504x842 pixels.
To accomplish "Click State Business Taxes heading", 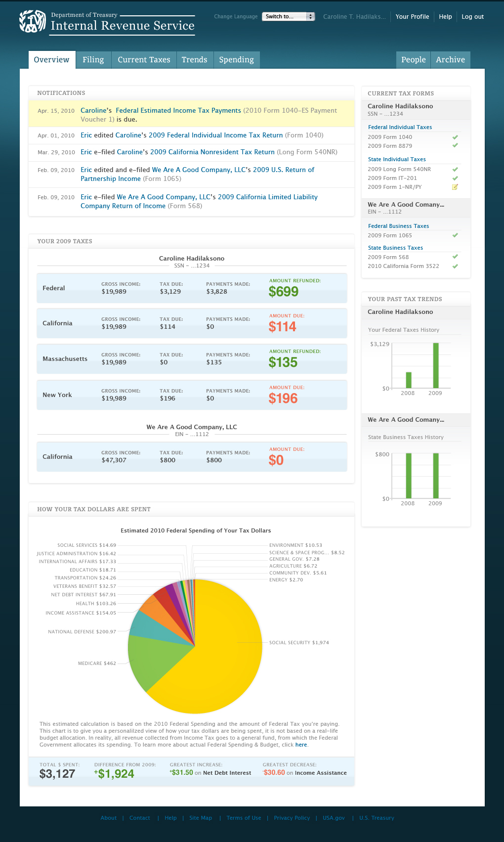I will tap(395, 248).
